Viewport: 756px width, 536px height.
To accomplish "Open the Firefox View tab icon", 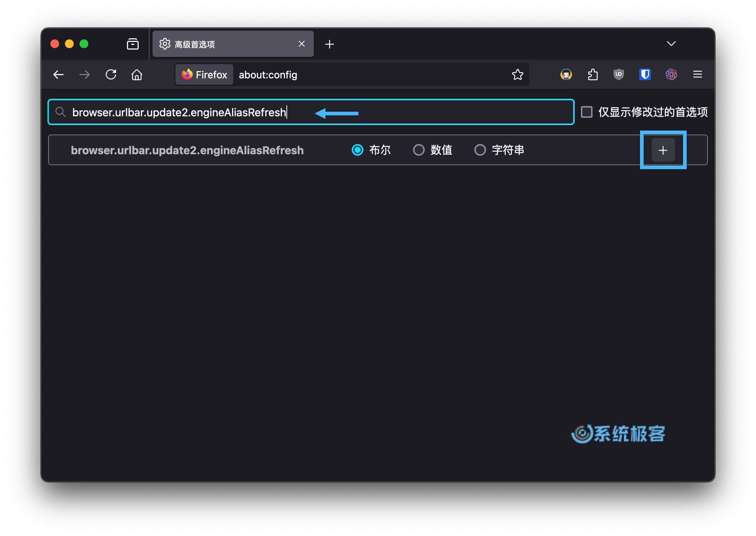I will pos(133,44).
